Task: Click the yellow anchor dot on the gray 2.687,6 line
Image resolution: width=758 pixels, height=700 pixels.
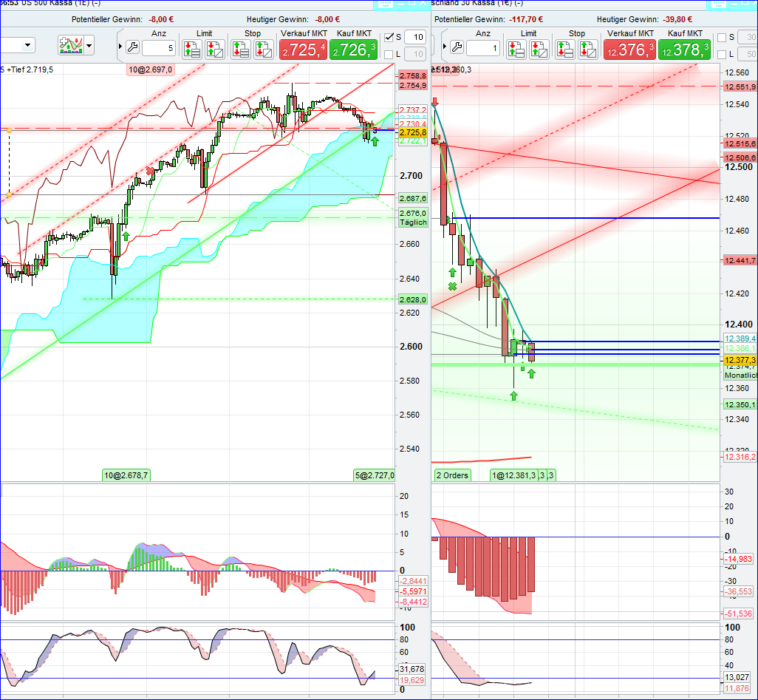Action: [x=9, y=195]
